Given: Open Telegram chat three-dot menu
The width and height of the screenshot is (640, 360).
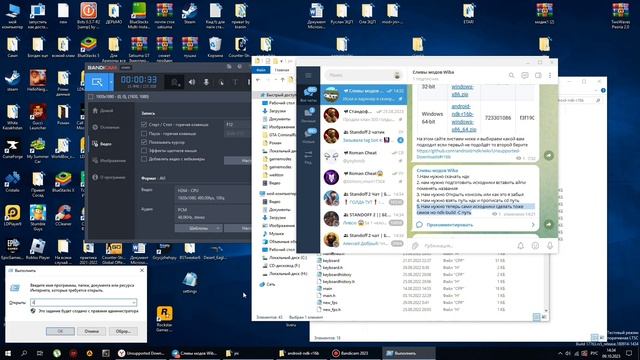Looking at the screenshot, I should [x=550, y=76].
